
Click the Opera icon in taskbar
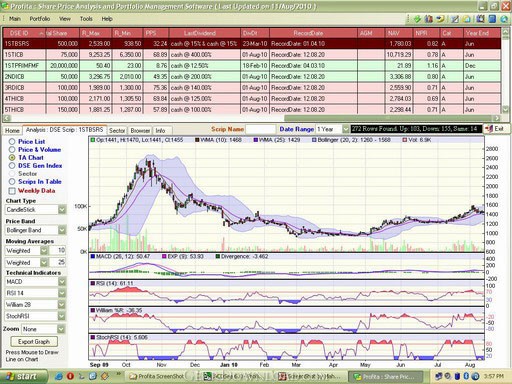pyautogui.click(x=70, y=376)
